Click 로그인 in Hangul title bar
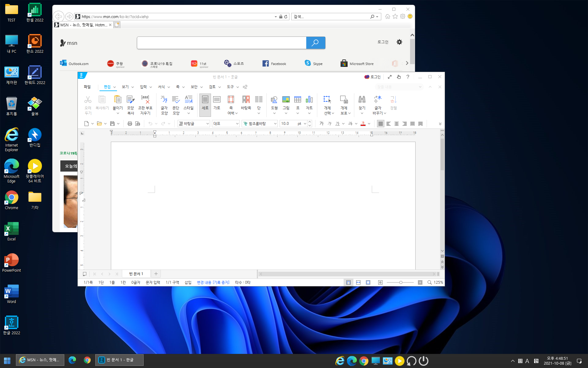This screenshot has height=368, width=588. pyautogui.click(x=372, y=77)
